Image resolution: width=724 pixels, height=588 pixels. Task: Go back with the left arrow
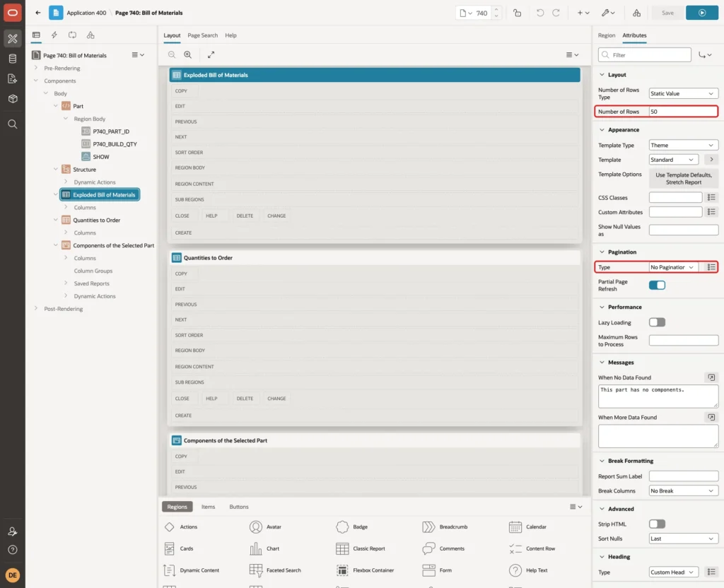pyautogui.click(x=38, y=13)
